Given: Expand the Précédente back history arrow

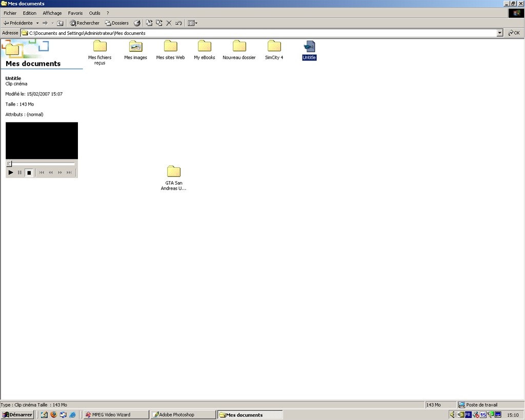Looking at the screenshot, I should (x=37, y=23).
